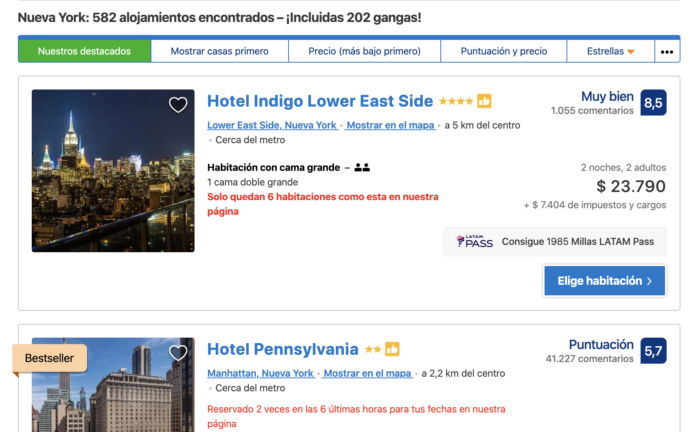Click thumbs-up badge next to Hotel Pennsylvania
700x432 pixels.
click(393, 349)
